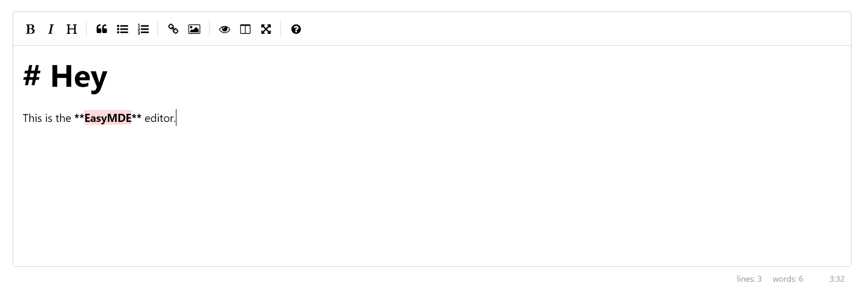Insert a blockquote
The width and height of the screenshot is (868, 299).
tap(102, 29)
